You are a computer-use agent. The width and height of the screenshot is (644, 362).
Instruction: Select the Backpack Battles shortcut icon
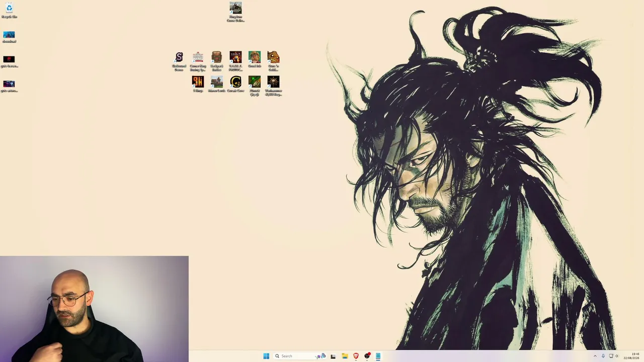click(217, 61)
